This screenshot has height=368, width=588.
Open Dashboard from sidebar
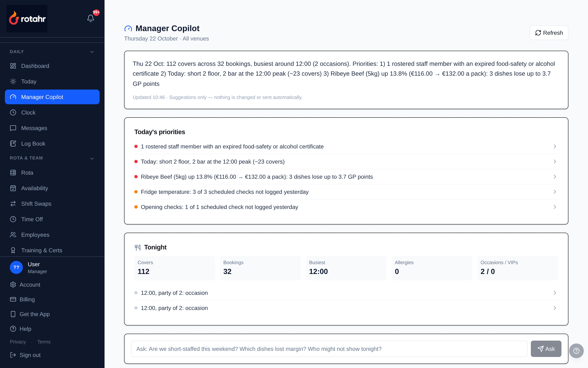point(52,66)
